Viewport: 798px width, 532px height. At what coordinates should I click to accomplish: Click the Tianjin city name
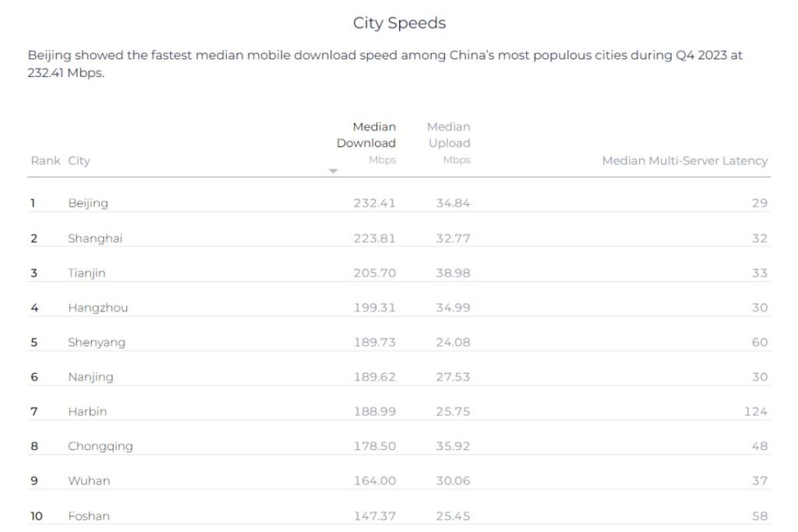(x=87, y=273)
